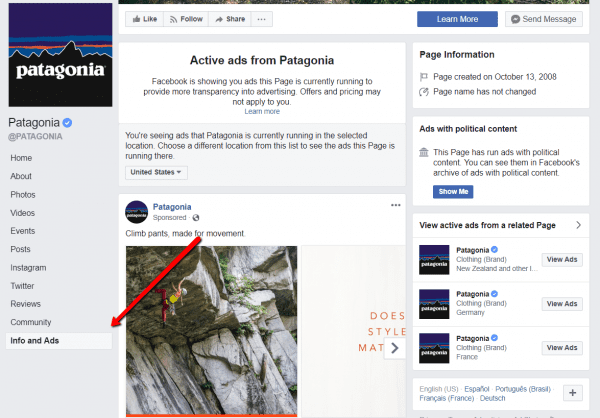
Task: Click the plus button for more languages
Action: pos(573,393)
